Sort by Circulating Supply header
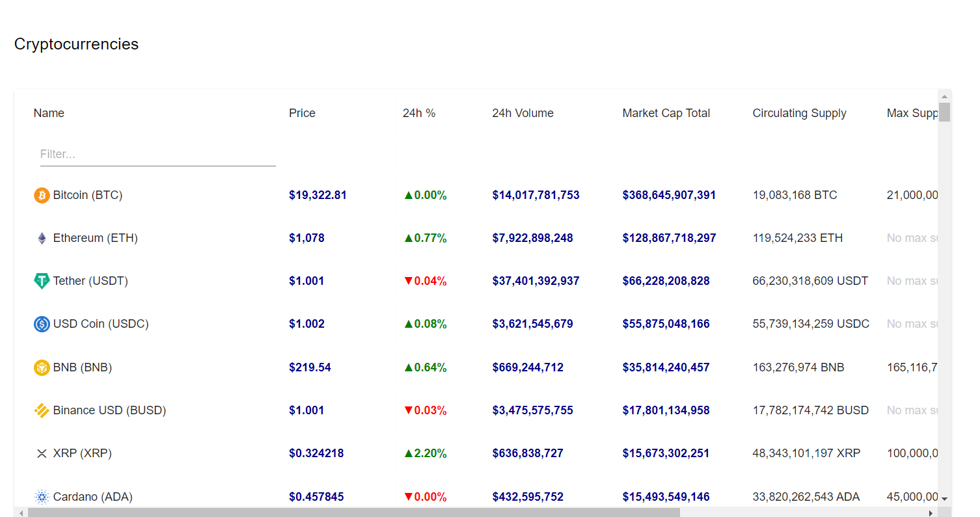 [x=799, y=113]
